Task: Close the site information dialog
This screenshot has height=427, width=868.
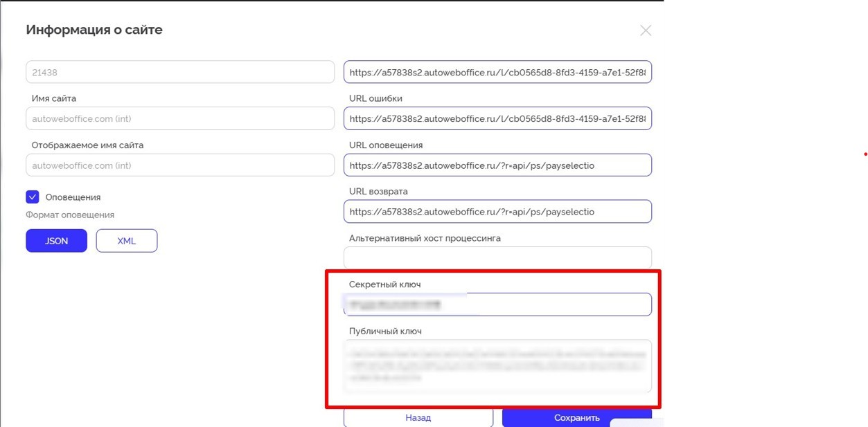Action: click(x=646, y=30)
